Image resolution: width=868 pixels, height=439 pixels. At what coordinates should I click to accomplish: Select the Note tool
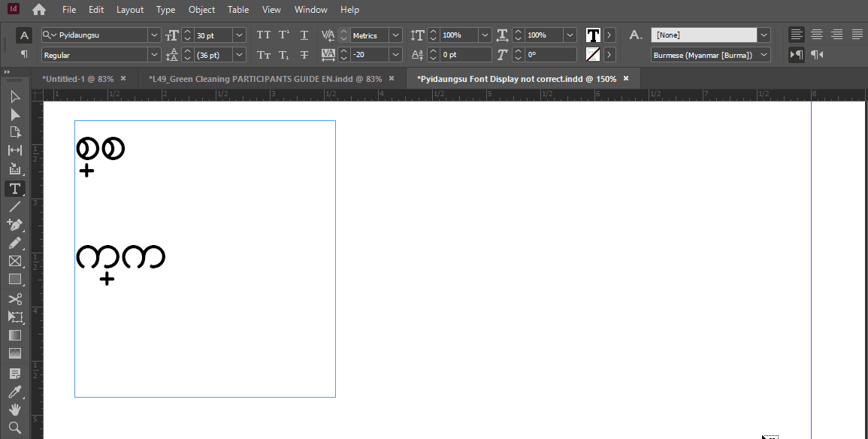coord(15,374)
